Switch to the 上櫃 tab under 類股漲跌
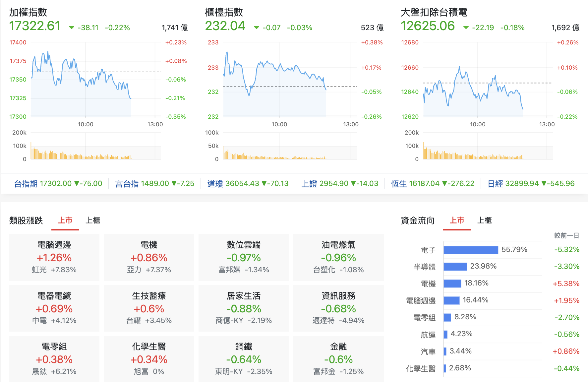The image size is (588, 382). (93, 221)
